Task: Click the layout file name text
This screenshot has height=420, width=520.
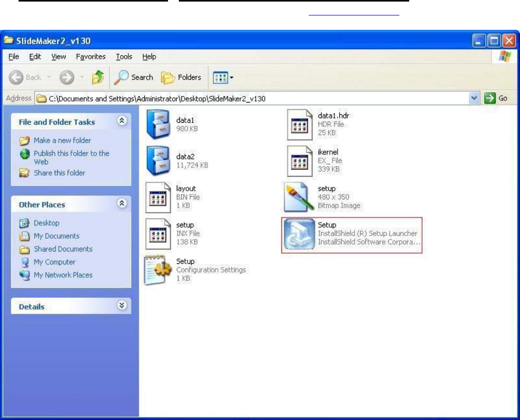Action: point(186,189)
